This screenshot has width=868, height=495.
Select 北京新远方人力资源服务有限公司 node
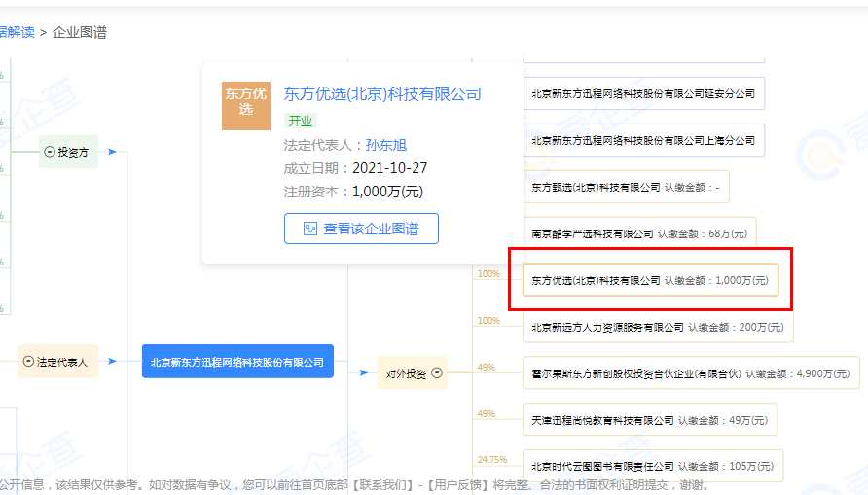click(658, 328)
